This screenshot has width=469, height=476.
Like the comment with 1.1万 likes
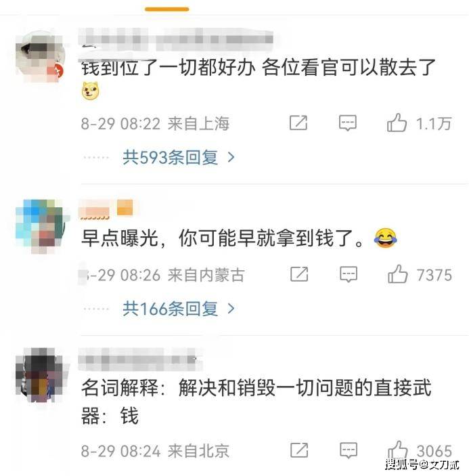(x=397, y=123)
